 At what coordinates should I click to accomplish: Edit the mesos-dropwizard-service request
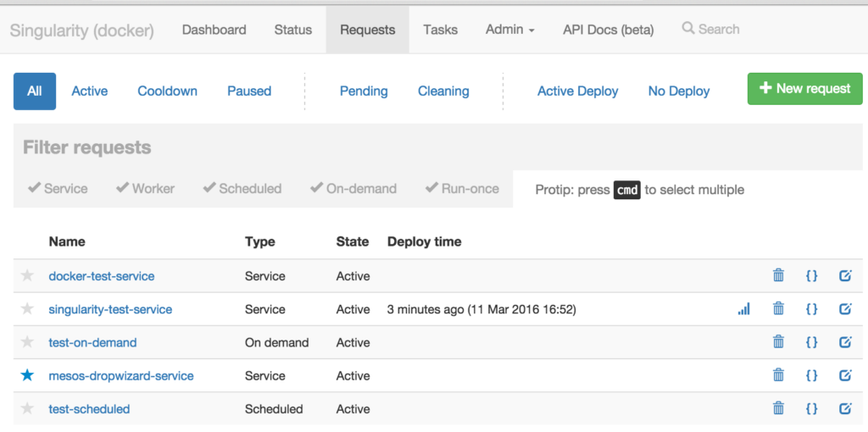point(844,375)
